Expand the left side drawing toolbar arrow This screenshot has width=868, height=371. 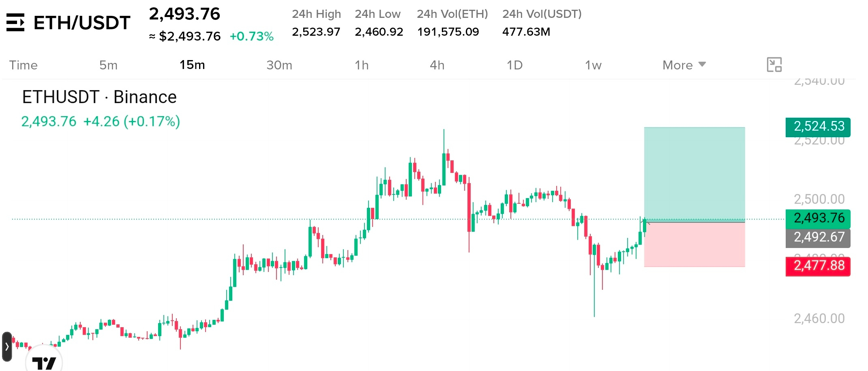(x=7, y=347)
